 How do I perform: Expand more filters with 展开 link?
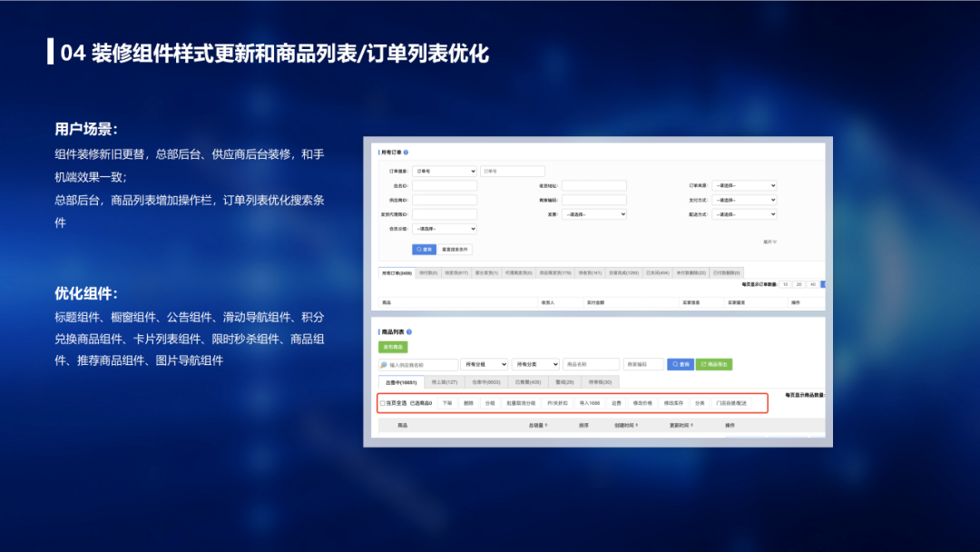click(769, 241)
